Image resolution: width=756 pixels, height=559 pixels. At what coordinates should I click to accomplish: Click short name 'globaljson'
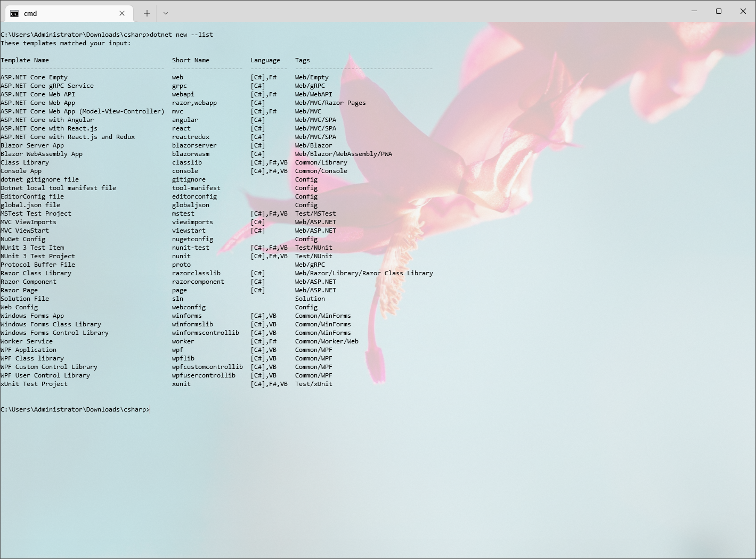[x=191, y=205]
